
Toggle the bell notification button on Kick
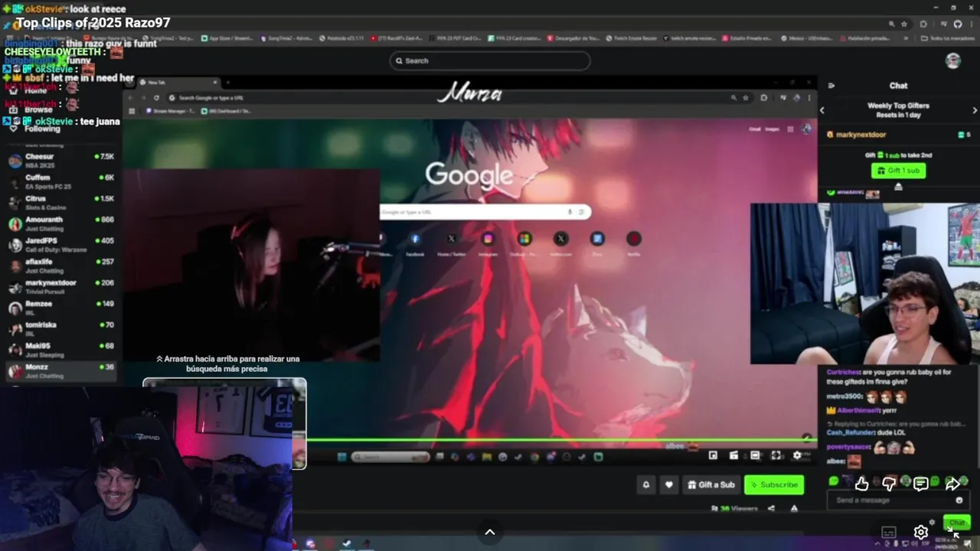click(645, 484)
